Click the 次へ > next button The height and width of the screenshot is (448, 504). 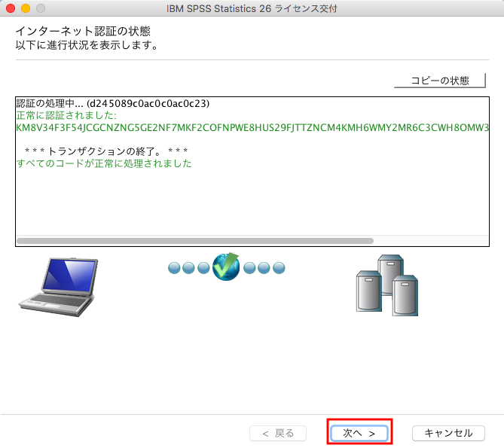(x=359, y=433)
